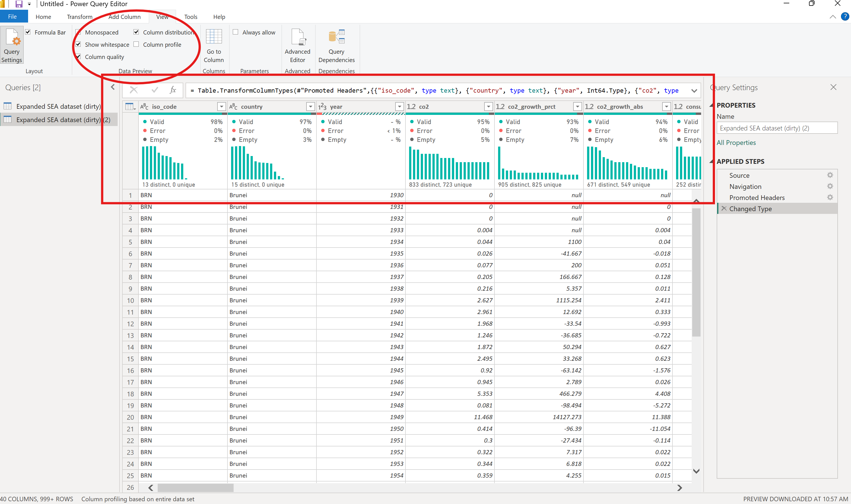
Task: Click the All Properties link
Action: pyautogui.click(x=736, y=143)
